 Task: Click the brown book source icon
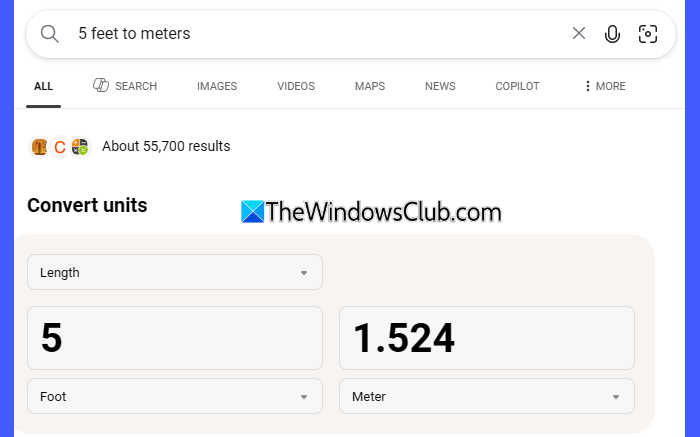(39, 147)
